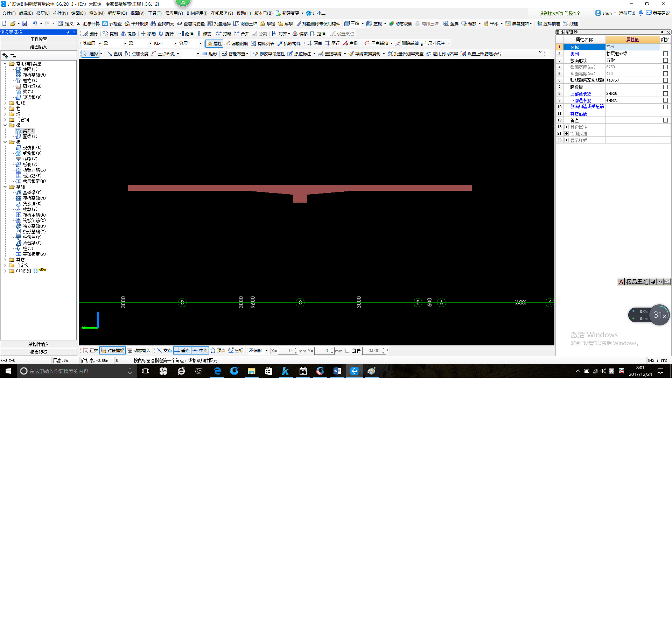The height and width of the screenshot is (625, 672).
Task: Click 查找图元 find element tool
Action: coord(162,23)
